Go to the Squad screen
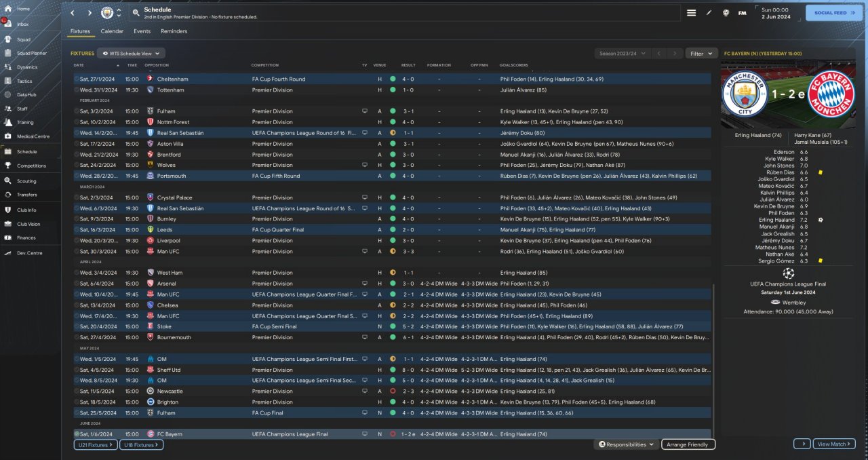This screenshot has width=868, height=460. (x=30, y=39)
